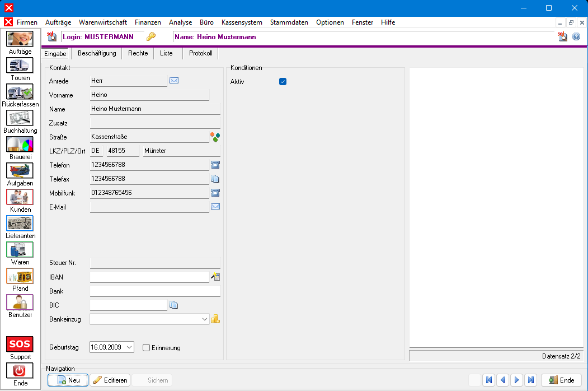Click the red SOS Support icon
The width and height of the screenshot is (588, 391).
click(20, 343)
